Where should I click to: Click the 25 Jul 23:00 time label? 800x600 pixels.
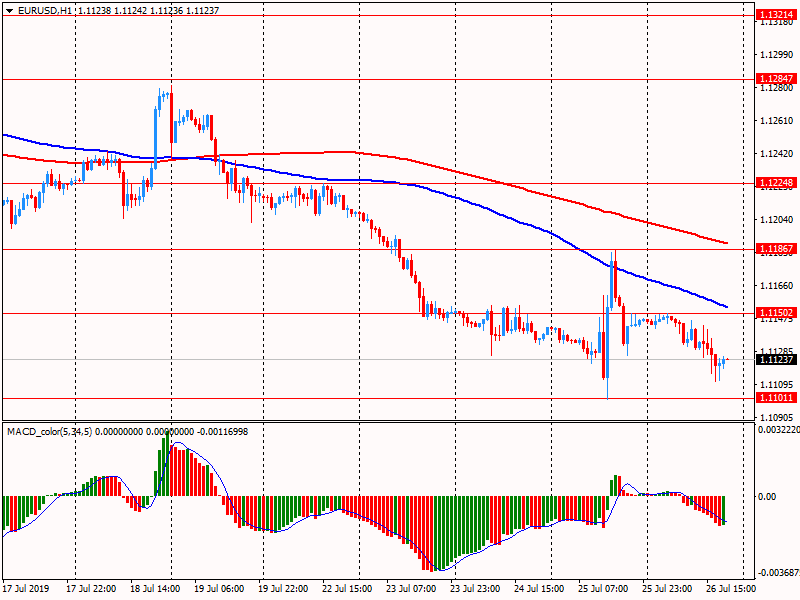pyautogui.click(x=667, y=588)
